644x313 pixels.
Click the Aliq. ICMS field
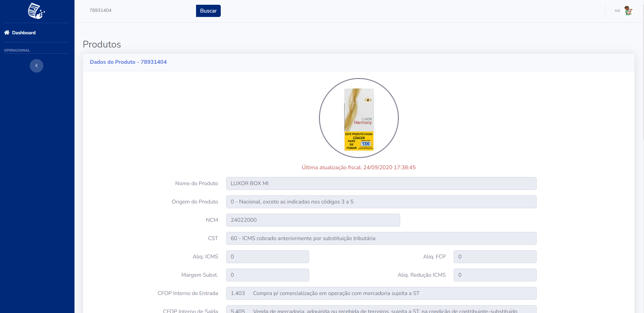coord(267,257)
